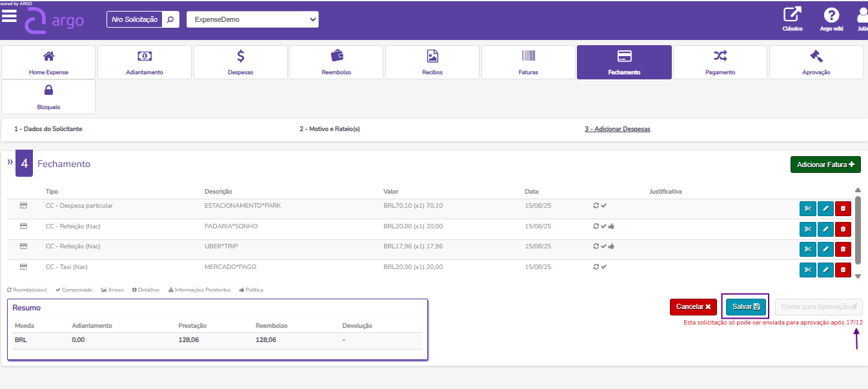Image resolution: width=868 pixels, height=389 pixels.
Task: Go to the Aprovação tab
Action: pos(816,63)
